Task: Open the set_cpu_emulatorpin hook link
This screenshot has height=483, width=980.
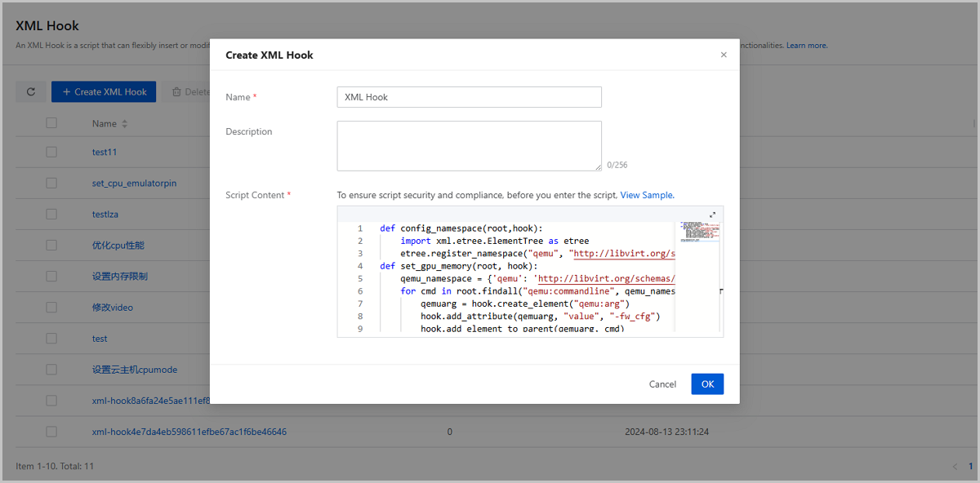Action: click(x=134, y=184)
